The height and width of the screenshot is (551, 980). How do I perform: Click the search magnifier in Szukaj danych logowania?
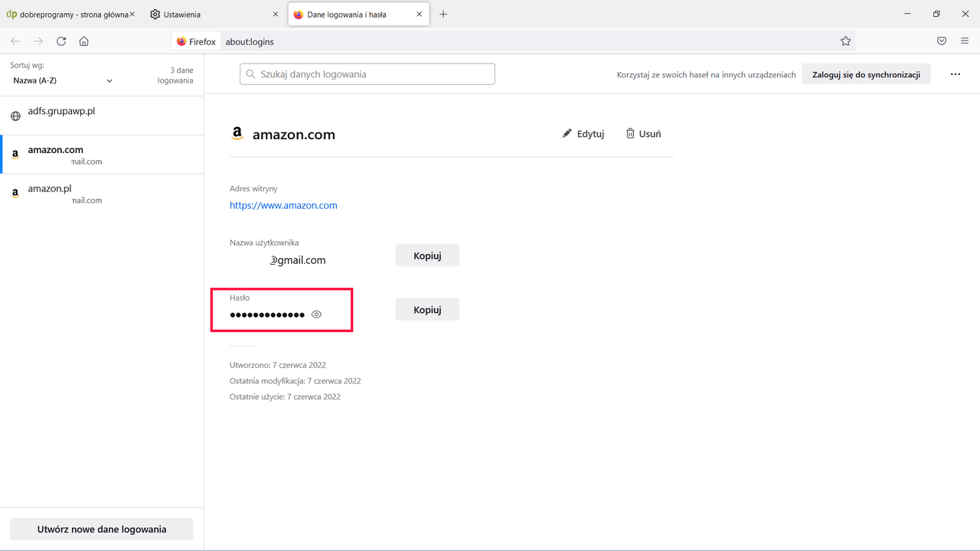pyautogui.click(x=250, y=73)
